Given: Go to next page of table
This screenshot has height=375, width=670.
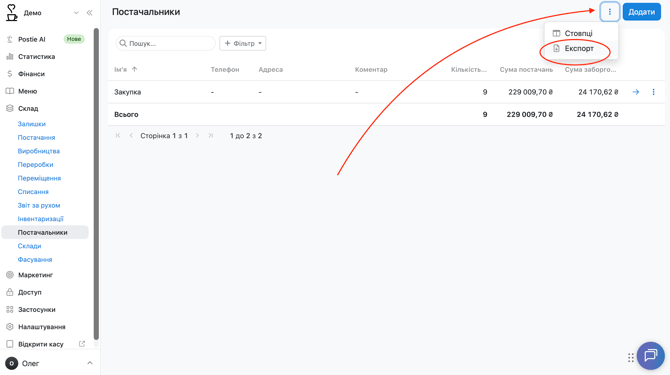Looking at the screenshot, I should [197, 136].
